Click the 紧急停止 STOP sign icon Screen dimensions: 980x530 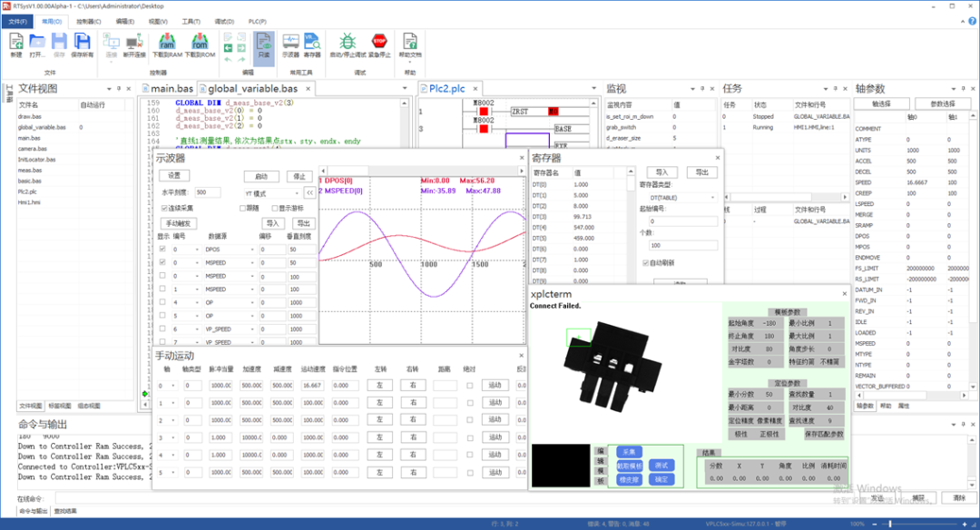pos(379,41)
